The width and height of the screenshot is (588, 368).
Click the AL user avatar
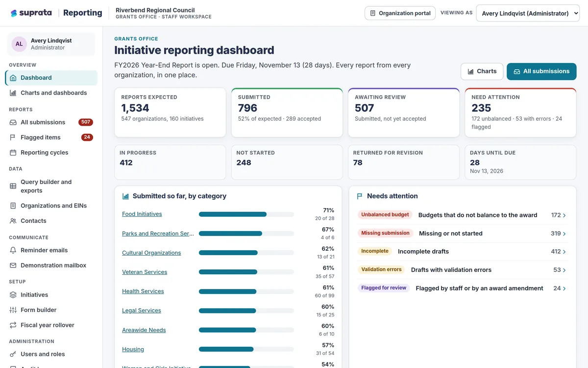click(19, 44)
